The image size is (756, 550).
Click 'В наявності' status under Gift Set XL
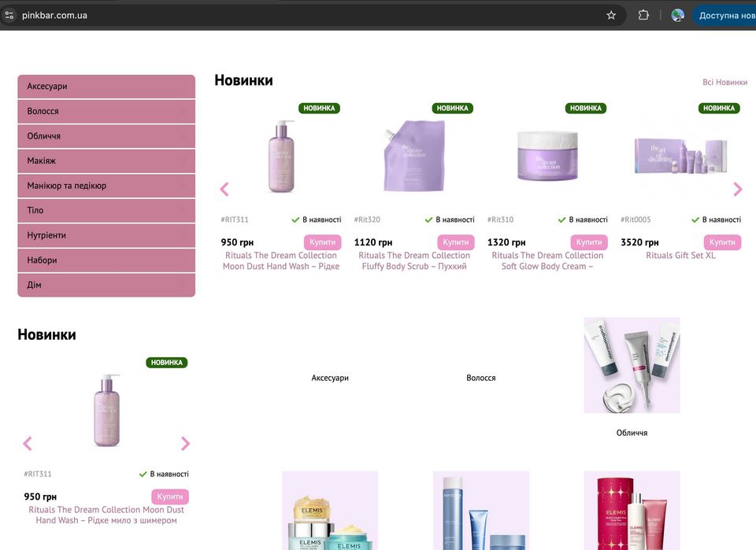717,220
